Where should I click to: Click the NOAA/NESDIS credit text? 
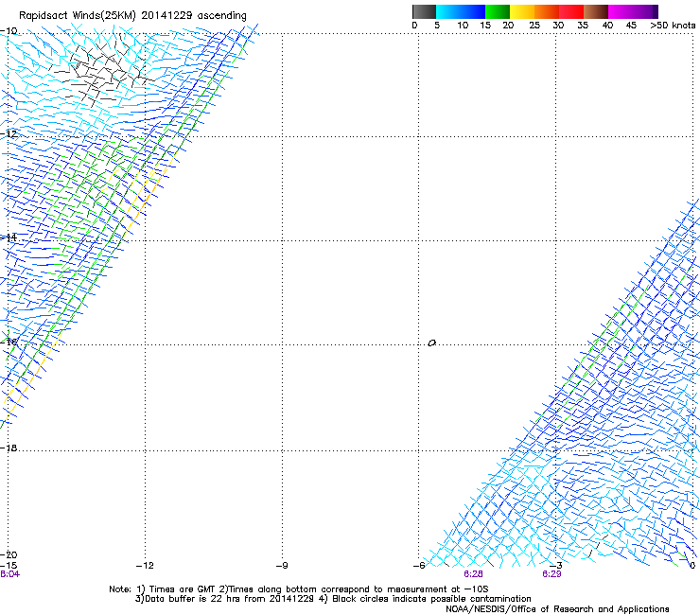pos(557,609)
